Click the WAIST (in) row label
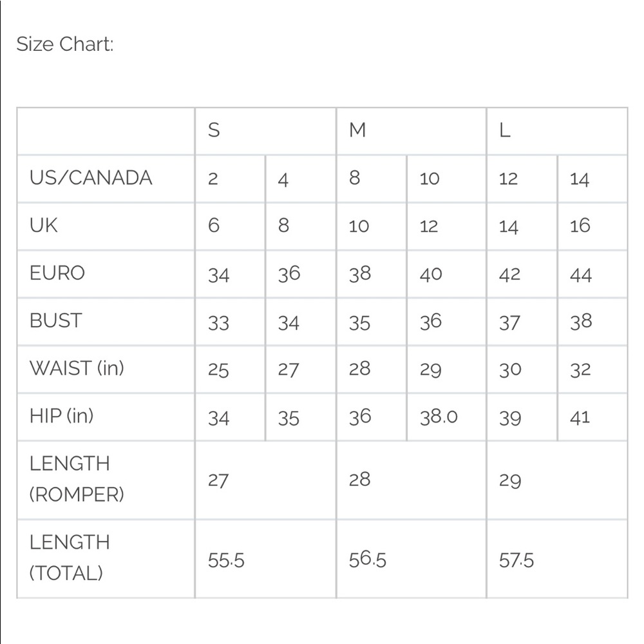644x644 pixels. pos(77,368)
